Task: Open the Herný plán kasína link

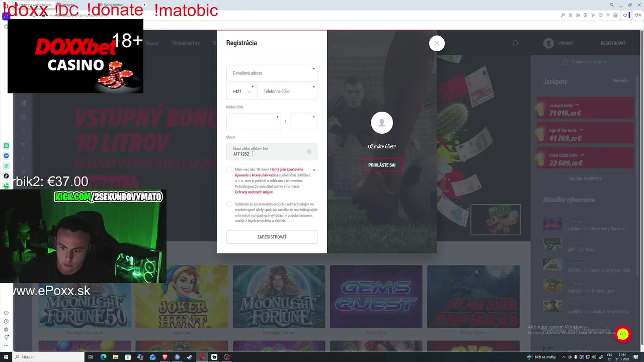Action: pos(265,175)
